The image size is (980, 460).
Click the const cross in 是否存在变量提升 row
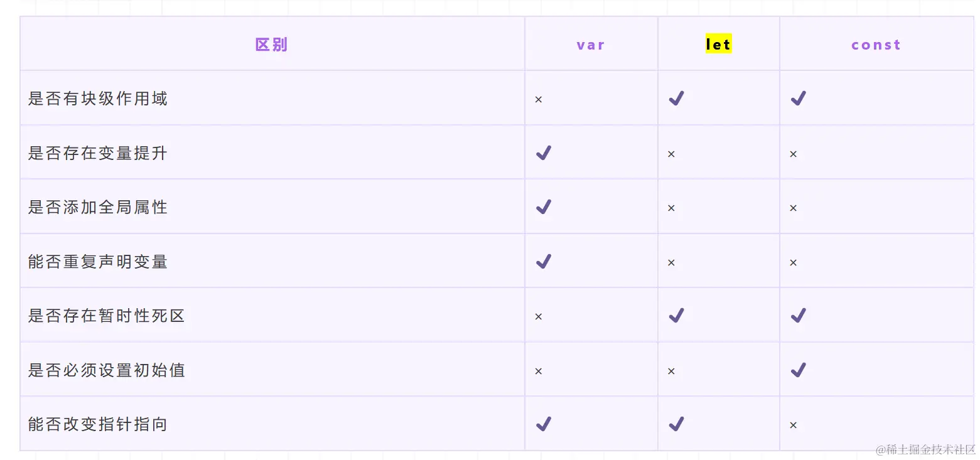[x=793, y=154]
